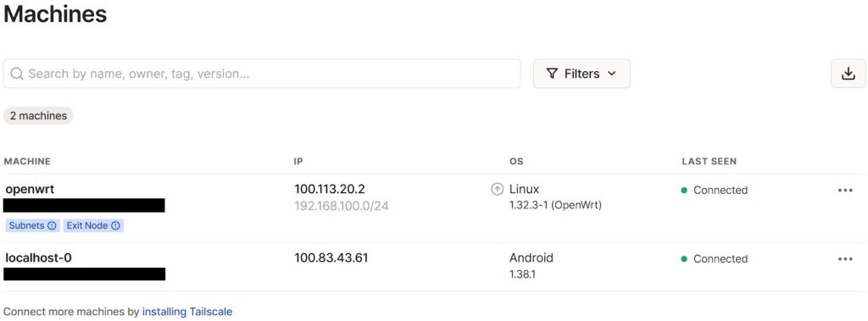This screenshot has width=868, height=321.
Task: Open the three-dot menu for localhost-0
Action: point(845,259)
